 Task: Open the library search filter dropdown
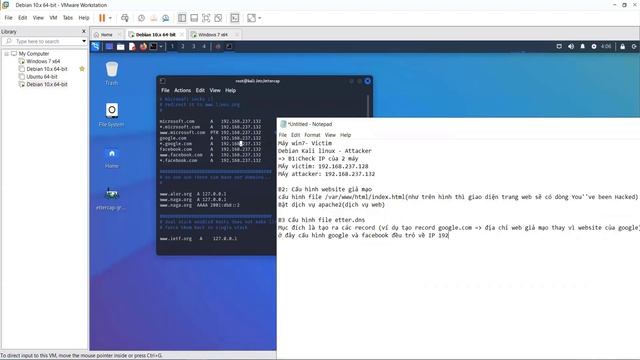pos(84,41)
